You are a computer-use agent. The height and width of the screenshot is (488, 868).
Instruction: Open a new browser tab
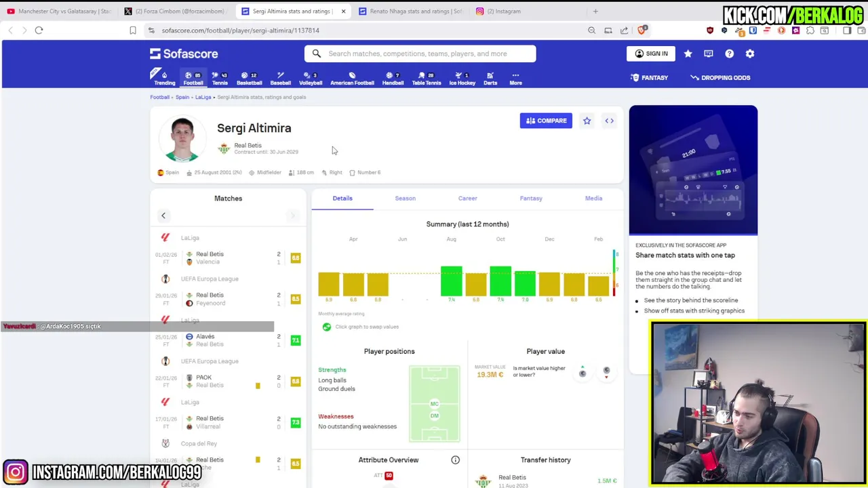click(595, 11)
